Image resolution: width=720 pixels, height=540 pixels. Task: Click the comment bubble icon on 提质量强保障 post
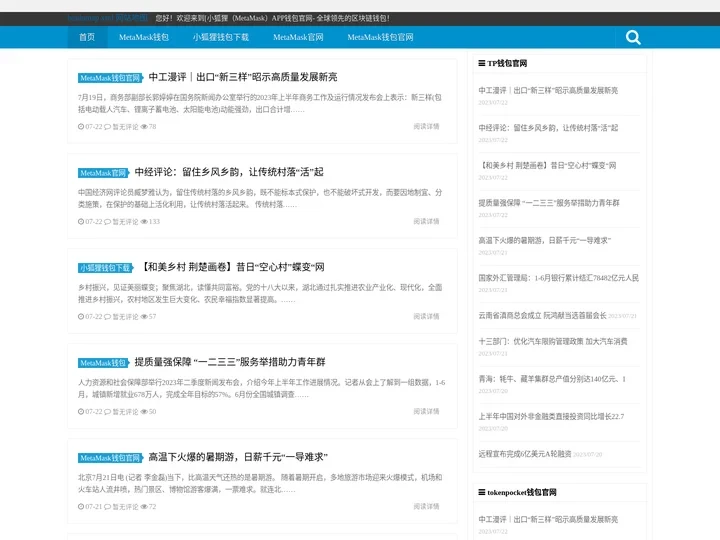[x=107, y=412]
